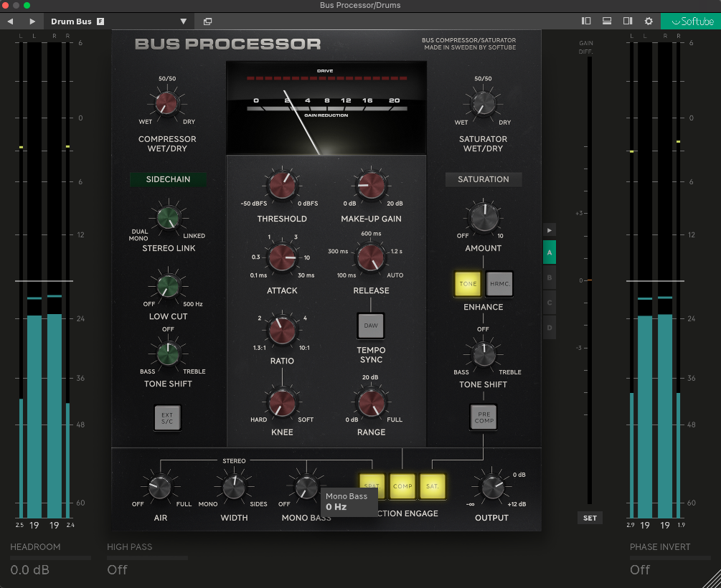Click the pop-out window icon
The width and height of the screenshot is (721, 588).
pos(208,22)
